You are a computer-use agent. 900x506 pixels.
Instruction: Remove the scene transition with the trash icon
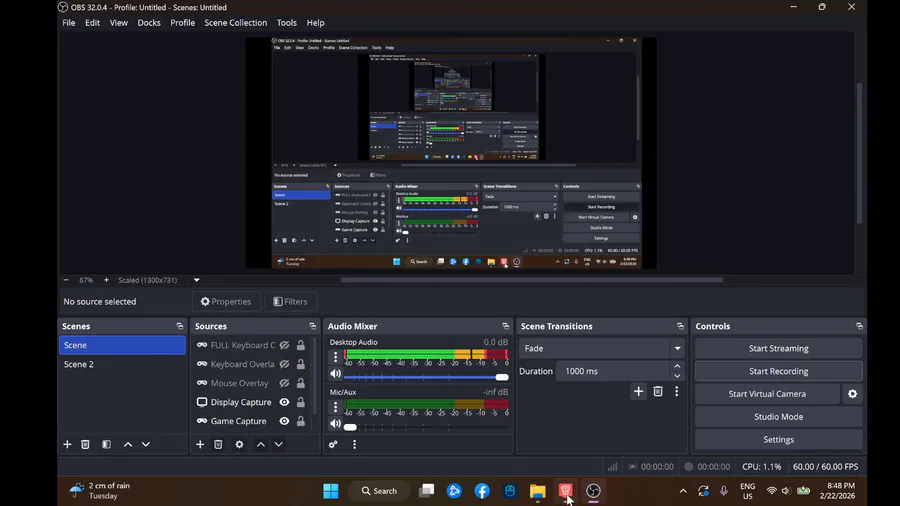pos(658,391)
